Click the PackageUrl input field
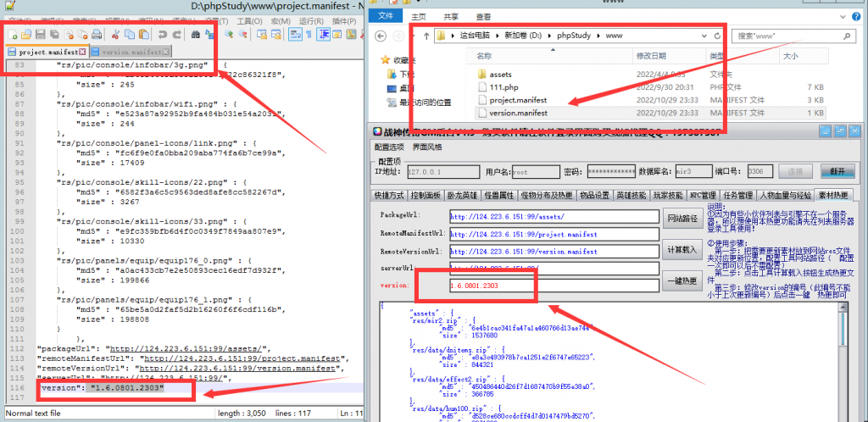The width and height of the screenshot is (868, 422). click(x=554, y=217)
